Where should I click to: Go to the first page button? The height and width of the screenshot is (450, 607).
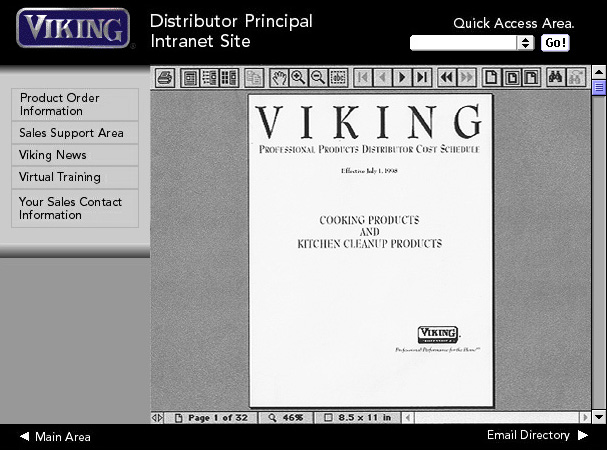363,78
